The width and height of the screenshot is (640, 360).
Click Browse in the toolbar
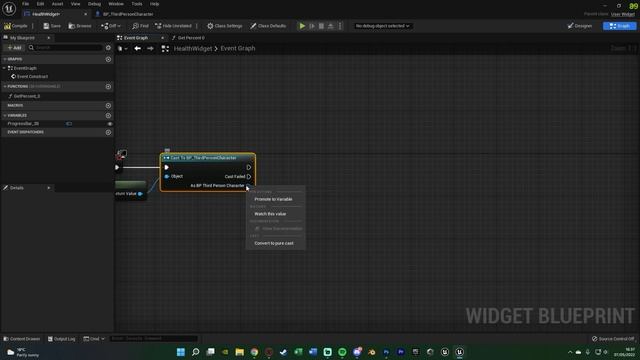point(80,26)
